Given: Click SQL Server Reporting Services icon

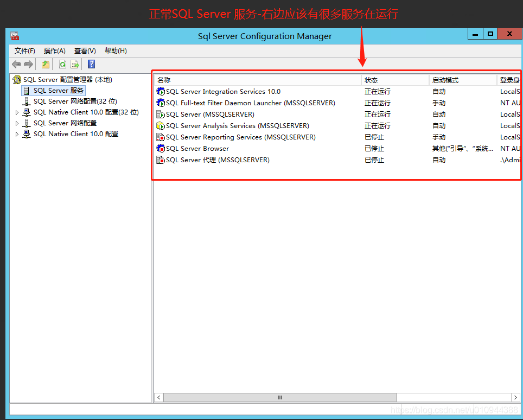Looking at the screenshot, I should tap(161, 137).
